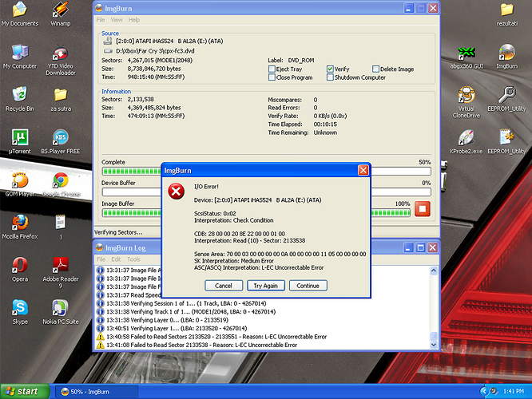This screenshot has height=399, width=532.
Task: Launch Winamp from the desktop
Action: (x=61, y=14)
